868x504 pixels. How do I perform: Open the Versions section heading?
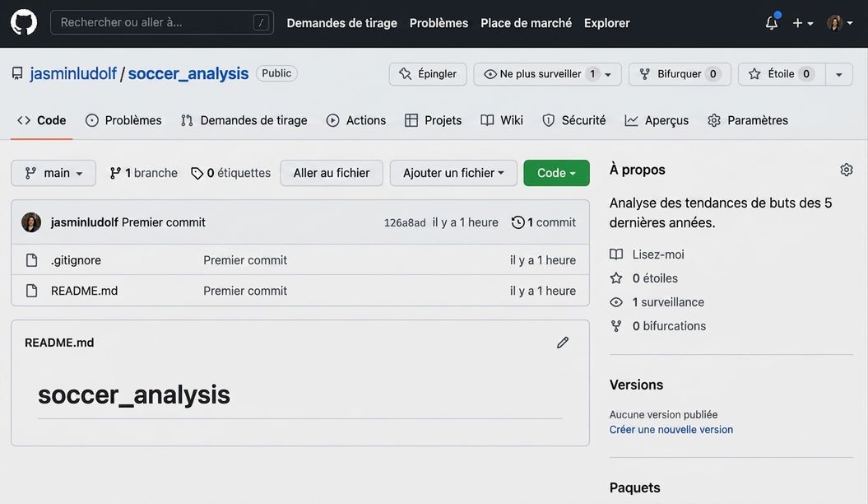tap(636, 385)
